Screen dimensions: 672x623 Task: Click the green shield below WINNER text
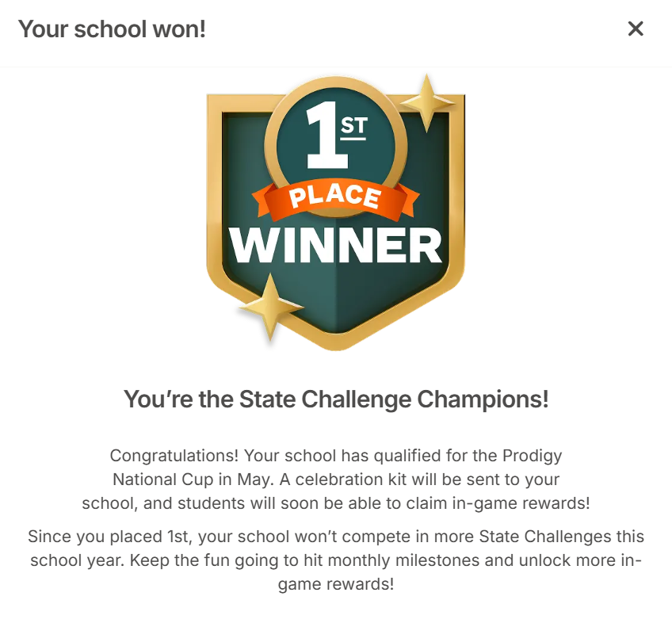336,301
